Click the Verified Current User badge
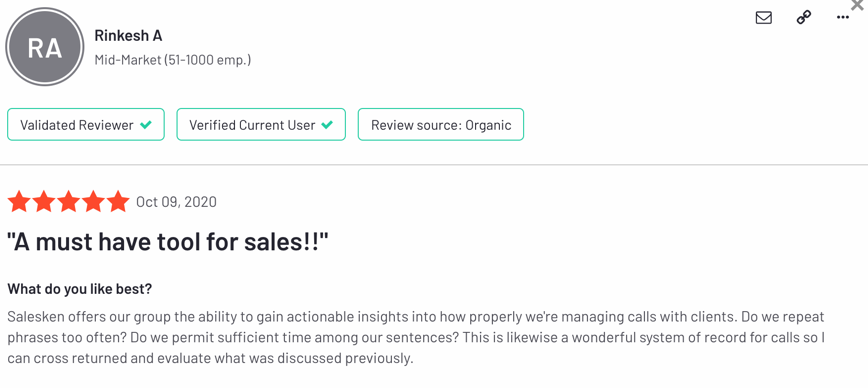 tap(261, 125)
